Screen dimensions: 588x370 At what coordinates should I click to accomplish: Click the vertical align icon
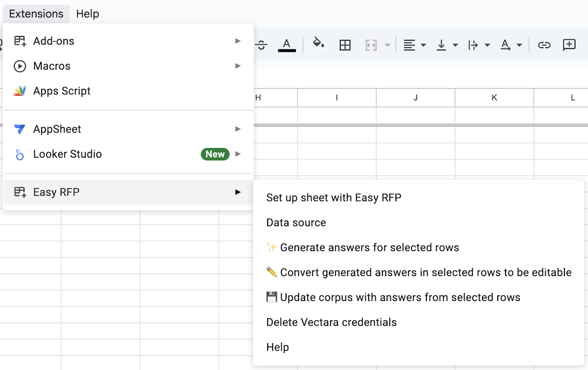[441, 45]
